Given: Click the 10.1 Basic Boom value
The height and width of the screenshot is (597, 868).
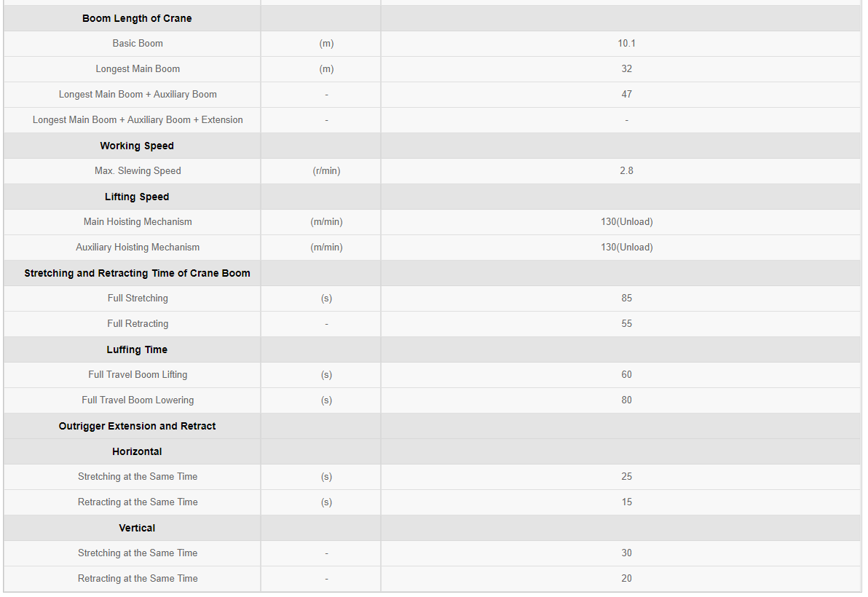Looking at the screenshot, I should point(626,43).
